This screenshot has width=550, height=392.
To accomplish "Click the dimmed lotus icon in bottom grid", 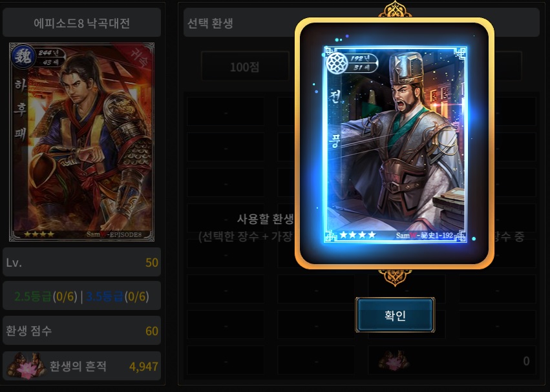I will pyautogui.click(x=394, y=361).
